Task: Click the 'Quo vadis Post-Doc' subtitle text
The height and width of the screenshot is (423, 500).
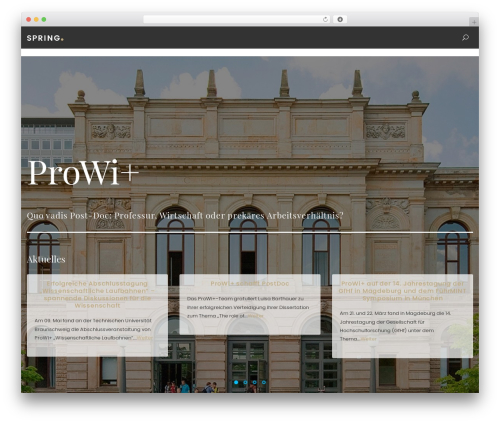Action: pos(185,216)
